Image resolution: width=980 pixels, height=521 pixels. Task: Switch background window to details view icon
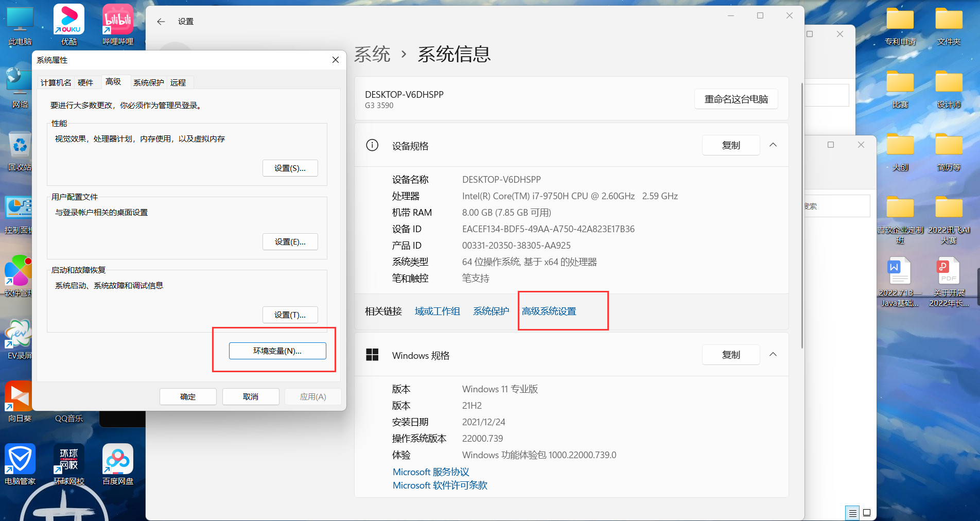click(852, 513)
